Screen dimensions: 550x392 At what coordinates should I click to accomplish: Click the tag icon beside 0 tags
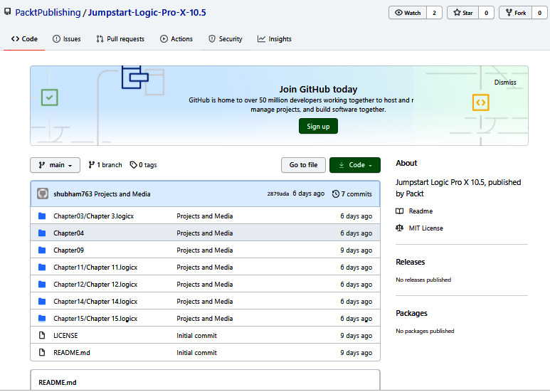(x=133, y=165)
